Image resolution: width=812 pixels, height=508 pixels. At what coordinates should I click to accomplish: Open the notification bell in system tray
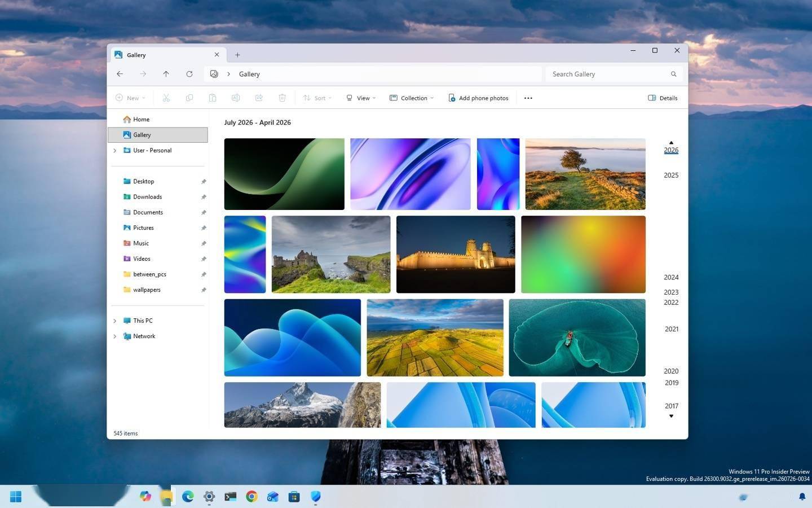[x=802, y=497]
